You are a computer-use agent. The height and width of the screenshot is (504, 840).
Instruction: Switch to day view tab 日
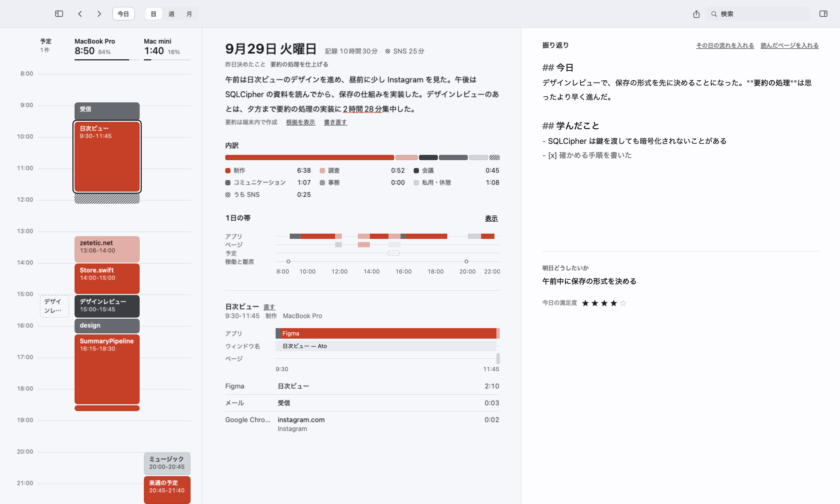(154, 14)
